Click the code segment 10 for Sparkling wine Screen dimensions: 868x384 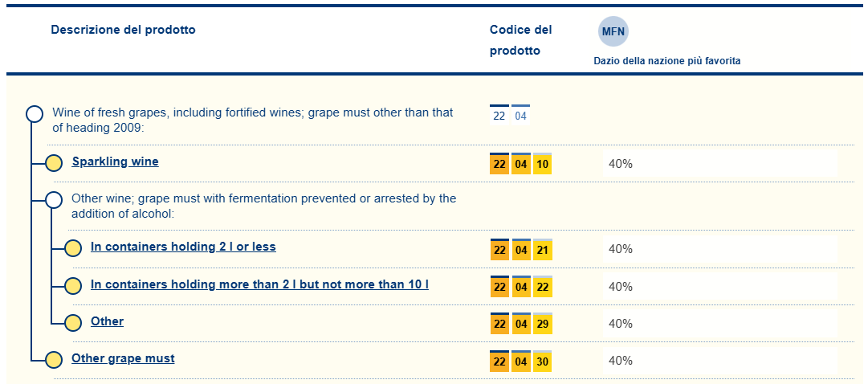pos(543,164)
